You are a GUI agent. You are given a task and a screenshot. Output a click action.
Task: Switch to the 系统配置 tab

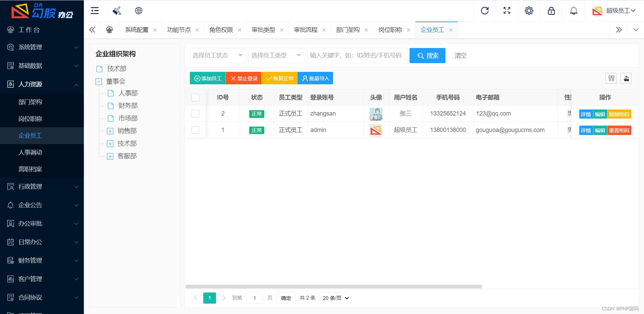coord(137,30)
